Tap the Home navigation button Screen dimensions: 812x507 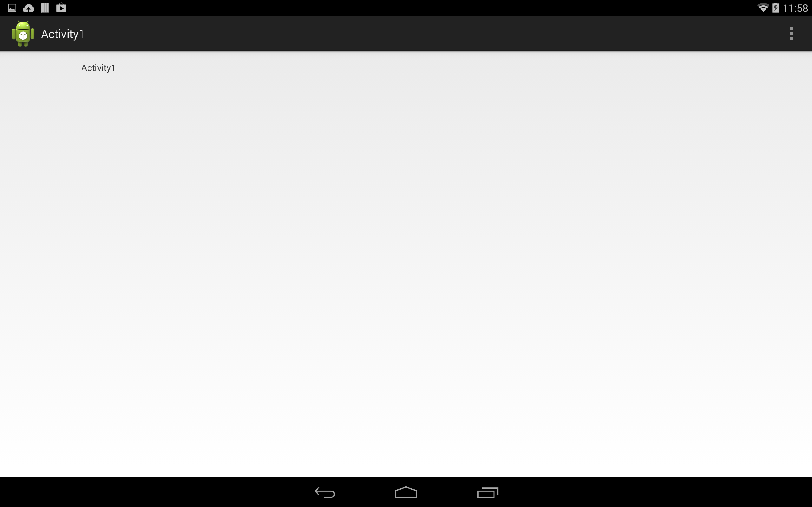coord(406,491)
